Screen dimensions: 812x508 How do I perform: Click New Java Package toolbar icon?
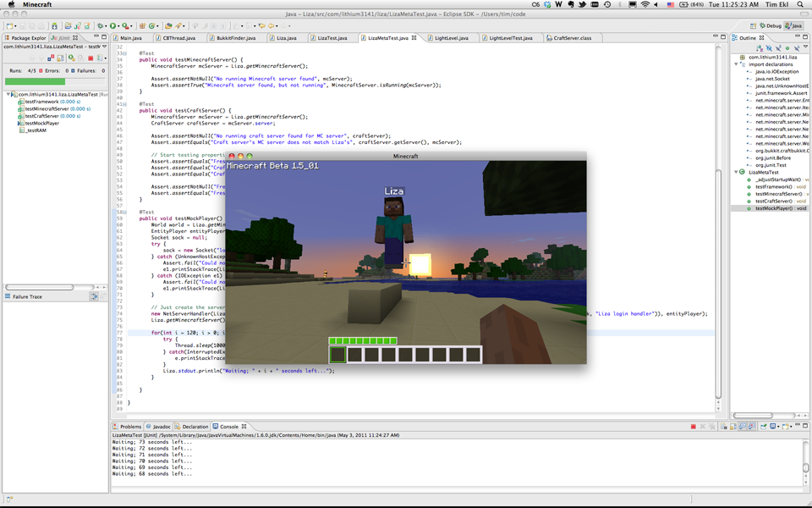click(x=142, y=26)
